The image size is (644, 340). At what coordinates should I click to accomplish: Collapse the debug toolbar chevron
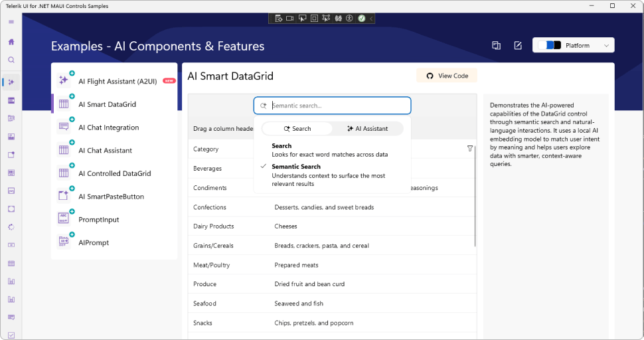tap(371, 19)
